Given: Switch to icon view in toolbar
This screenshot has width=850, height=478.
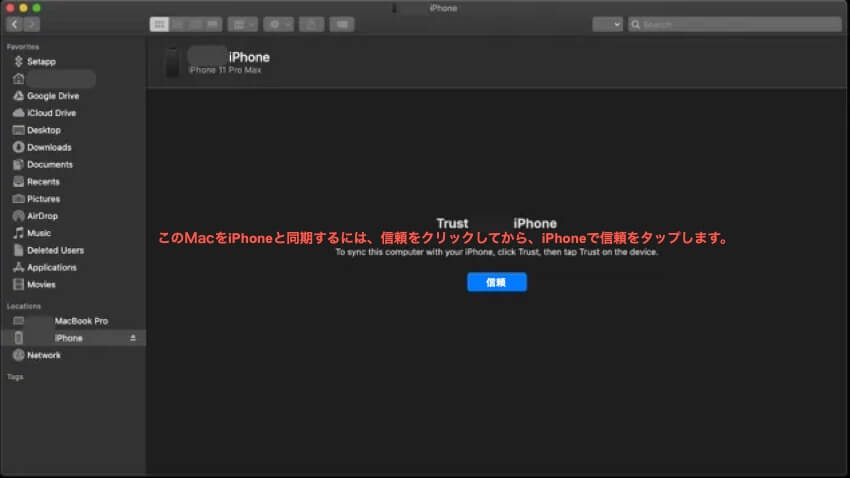Looking at the screenshot, I should [159, 24].
